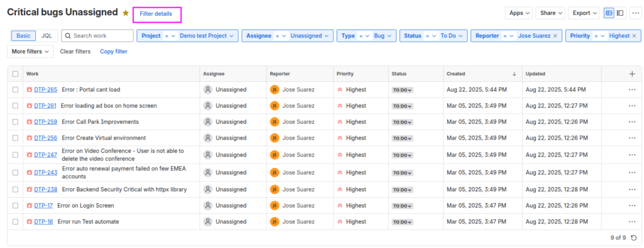This screenshot has width=644, height=248.
Task: Click the refresh icon next to 9 of 9
Action: pos(634,238)
